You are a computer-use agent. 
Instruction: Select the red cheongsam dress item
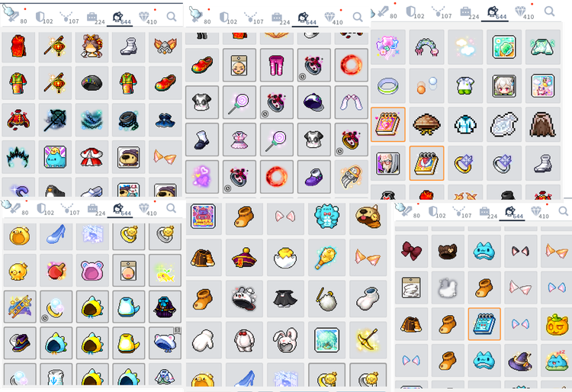tap(18, 47)
